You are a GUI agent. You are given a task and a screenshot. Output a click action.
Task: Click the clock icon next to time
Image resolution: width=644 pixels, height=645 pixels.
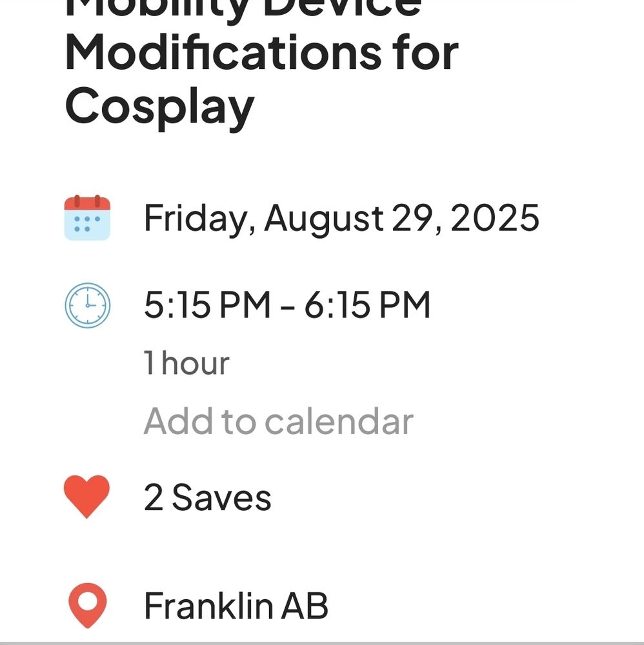87,305
